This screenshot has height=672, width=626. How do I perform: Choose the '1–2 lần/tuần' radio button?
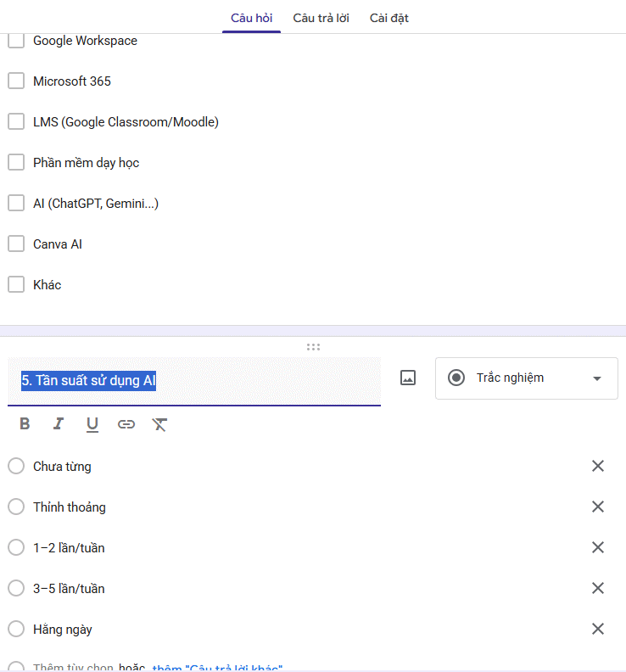point(16,547)
